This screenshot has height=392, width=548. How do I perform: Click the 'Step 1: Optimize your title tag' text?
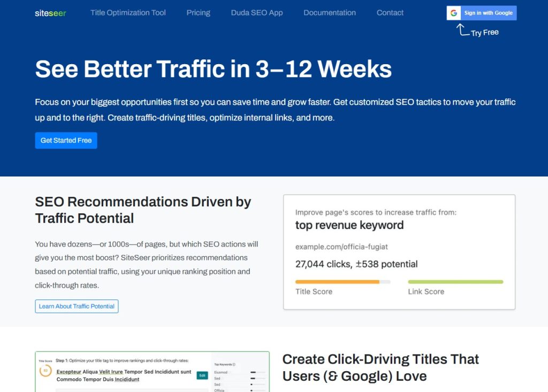pos(122,360)
